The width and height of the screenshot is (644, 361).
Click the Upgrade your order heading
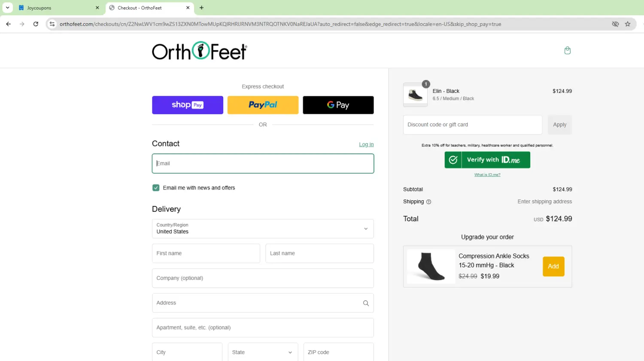pyautogui.click(x=487, y=237)
